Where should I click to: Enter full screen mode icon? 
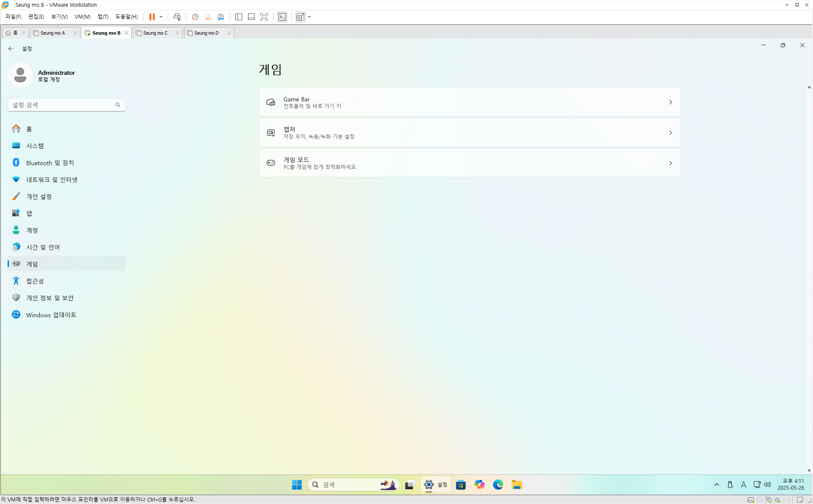264,17
